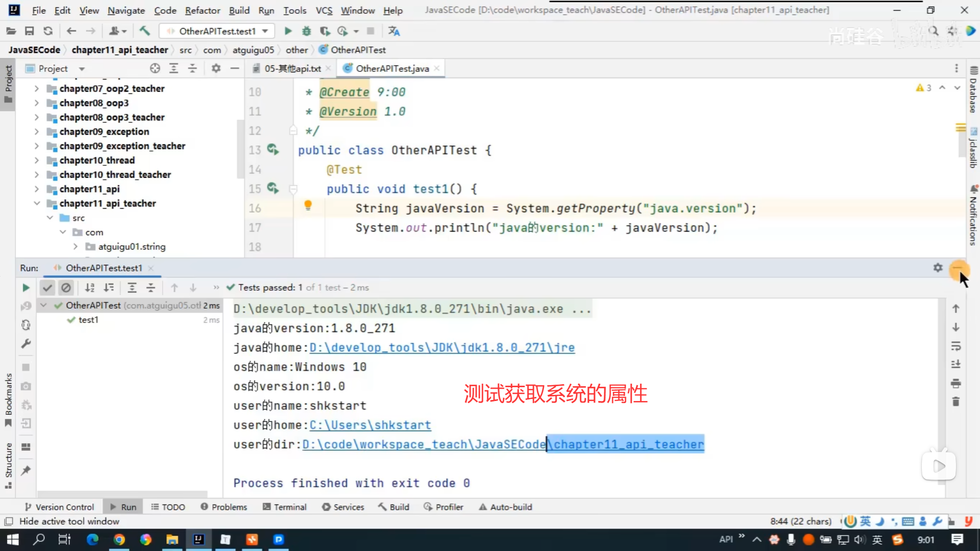Switch to the 05-其他api.txt editor tab
Viewport: 980px width, 551px height.
pyautogui.click(x=292, y=68)
